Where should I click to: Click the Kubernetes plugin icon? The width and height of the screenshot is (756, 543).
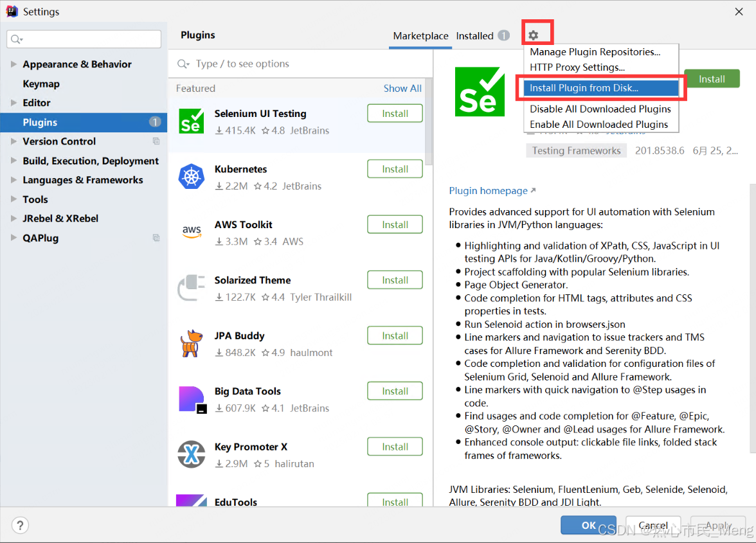tap(192, 176)
